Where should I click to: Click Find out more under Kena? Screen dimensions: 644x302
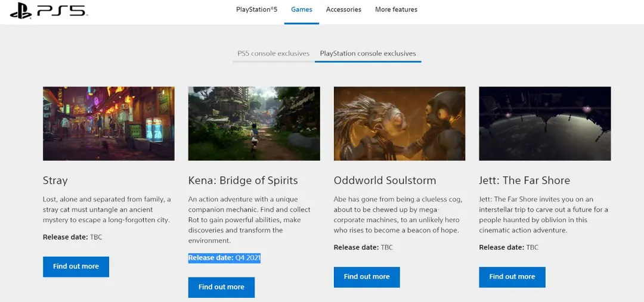point(221,287)
